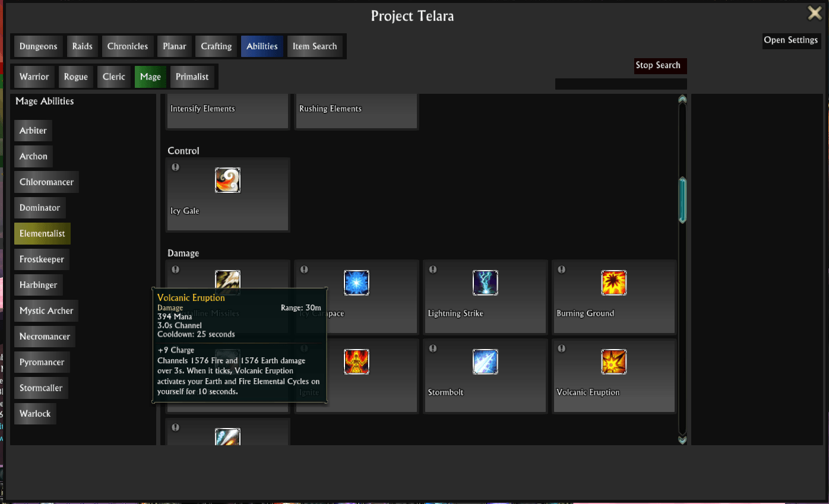Click the info mark on Icy Gale card
829x504 pixels.
[175, 167]
